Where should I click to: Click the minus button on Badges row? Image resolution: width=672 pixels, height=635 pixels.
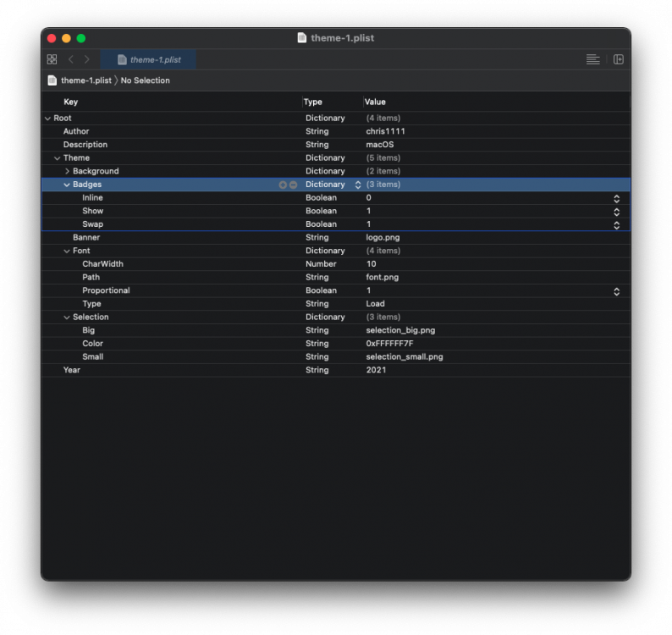click(x=293, y=185)
